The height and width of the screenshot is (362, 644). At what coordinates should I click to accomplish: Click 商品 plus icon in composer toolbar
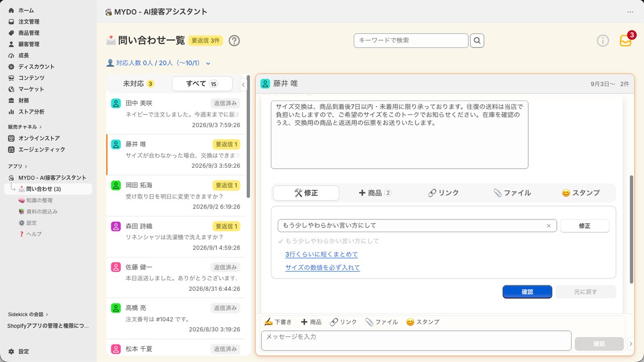coord(304,322)
